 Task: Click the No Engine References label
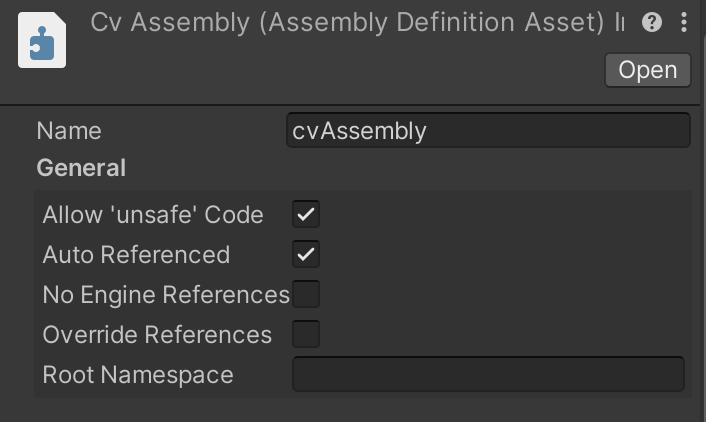coord(165,295)
